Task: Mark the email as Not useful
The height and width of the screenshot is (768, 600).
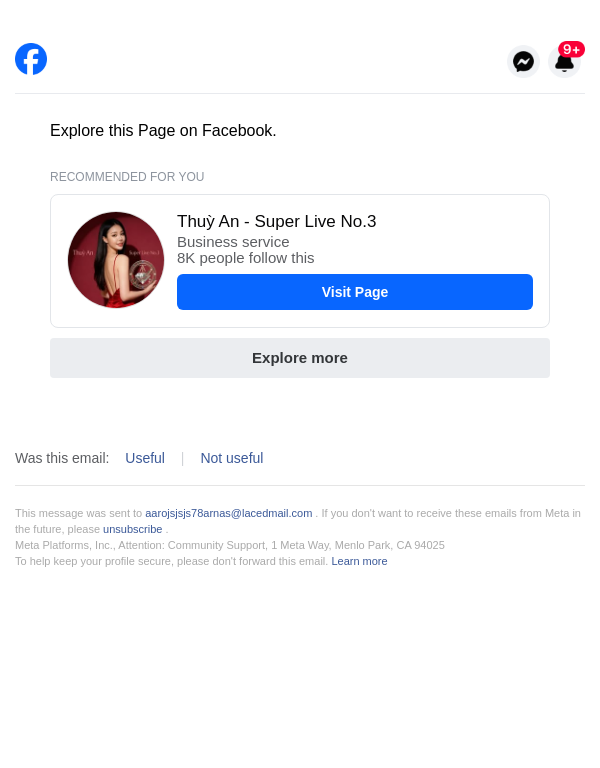Action: pyautogui.click(x=232, y=458)
